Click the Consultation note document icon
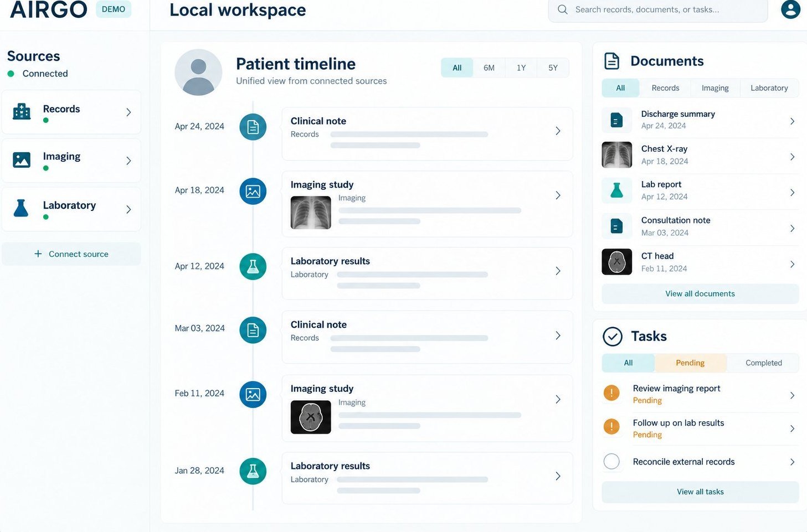The height and width of the screenshot is (532, 807). (x=616, y=226)
